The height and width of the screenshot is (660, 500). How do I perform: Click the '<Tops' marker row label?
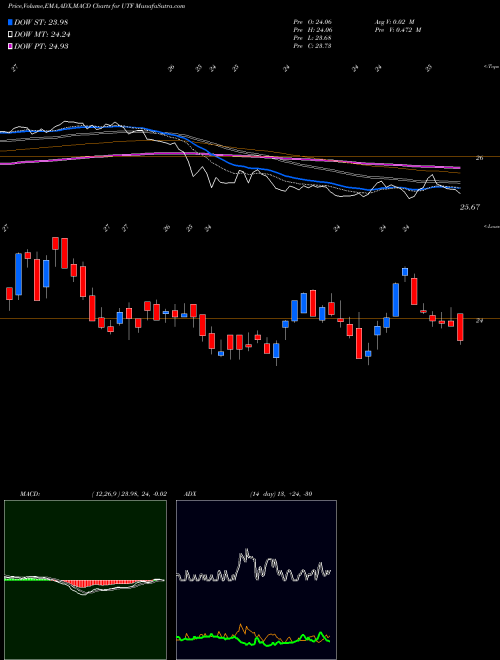coord(491,67)
